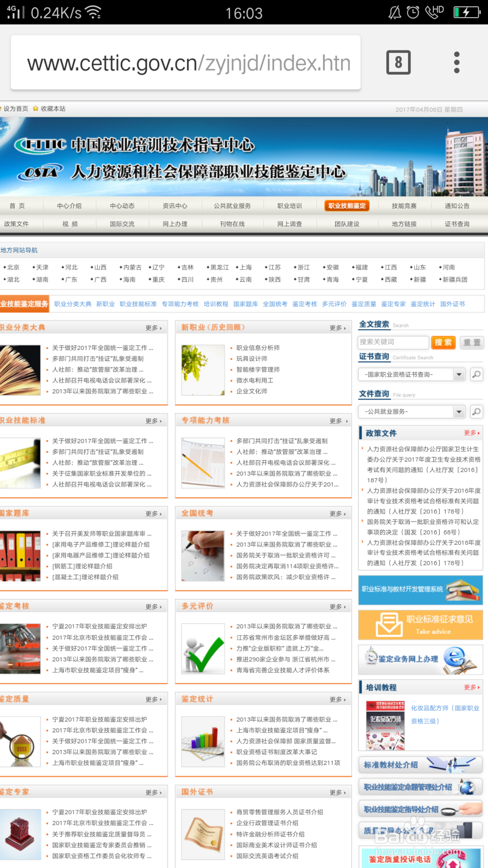This screenshot has height=868, width=488.
Task: Open 职业标准与教材开发管理系统 banner
Action: 421,590
